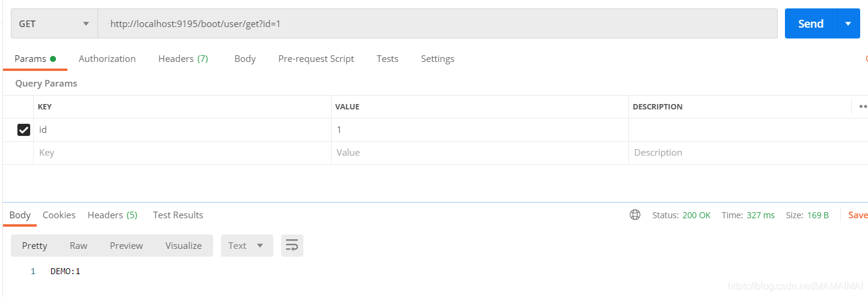Open the Text format dropdown
Image resolution: width=868 pixels, height=297 pixels.
(x=247, y=245)
